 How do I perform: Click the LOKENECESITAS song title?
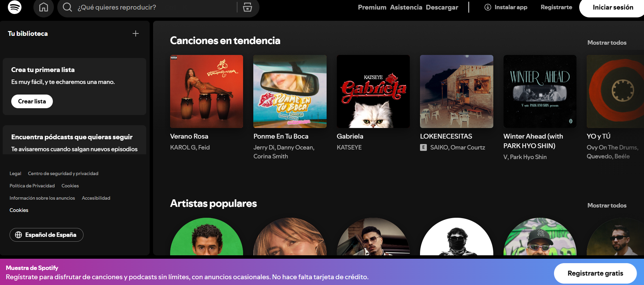pos(446,136)
